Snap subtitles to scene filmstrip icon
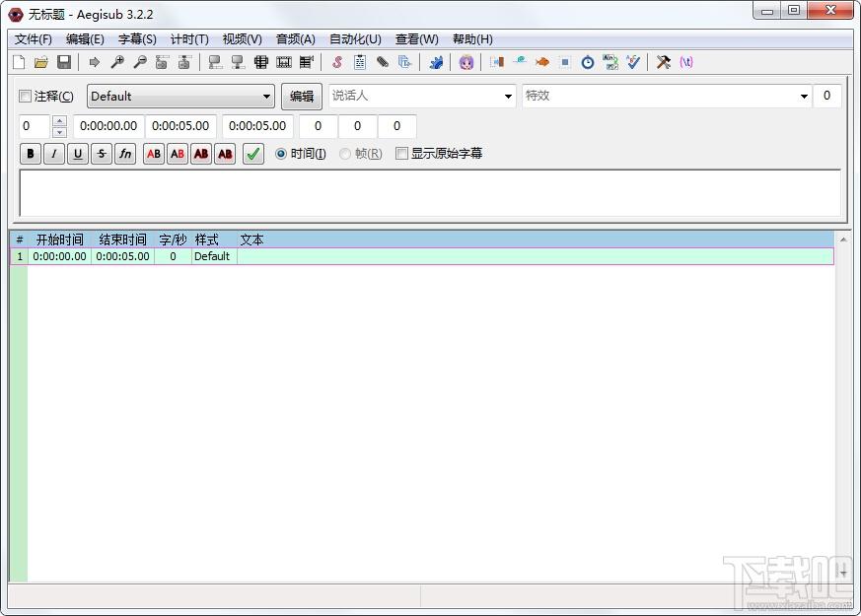Screen dimensions: 861x616 coord(284,62)
